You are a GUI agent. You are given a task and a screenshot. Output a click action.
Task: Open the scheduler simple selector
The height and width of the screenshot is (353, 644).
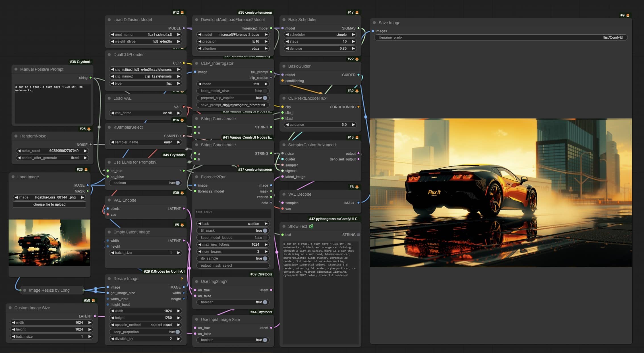(x=320, y=35)
